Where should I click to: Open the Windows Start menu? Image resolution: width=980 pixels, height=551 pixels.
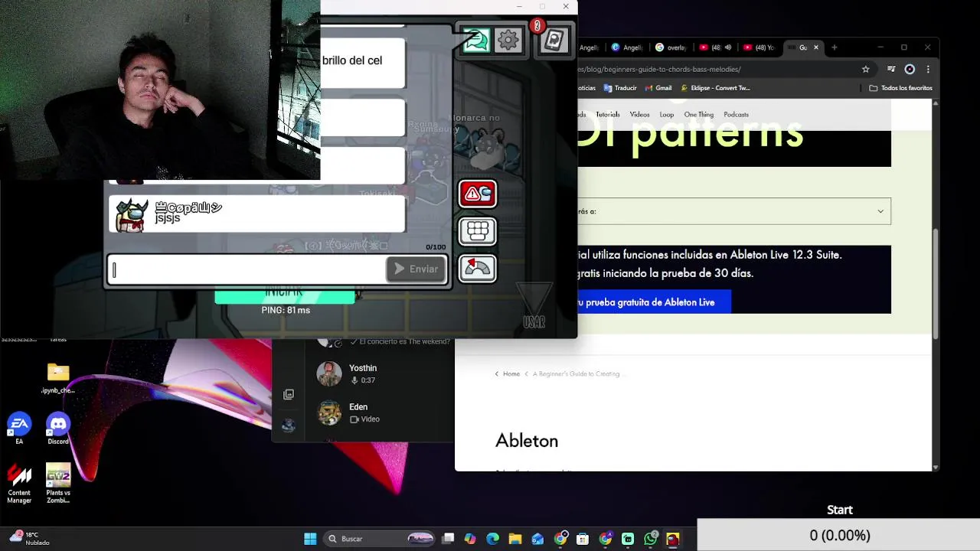[310, 539]
